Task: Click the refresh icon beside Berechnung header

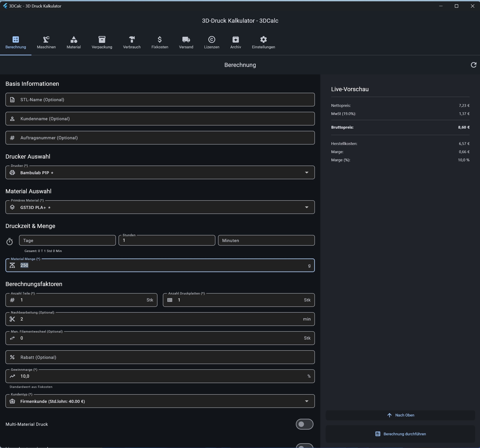Action: pos(473,65)
